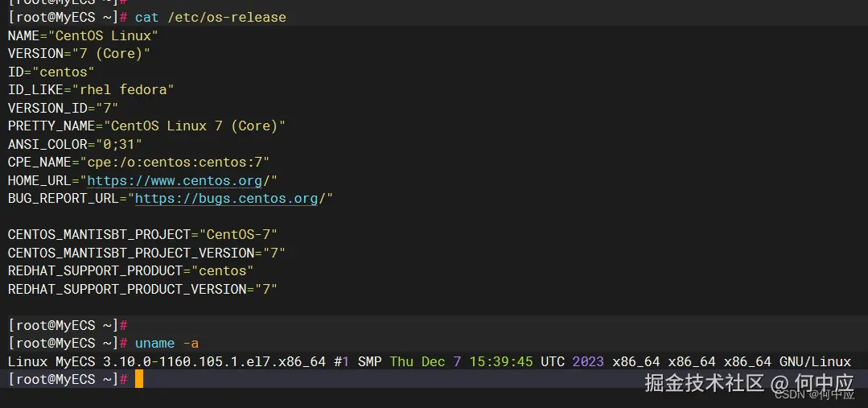Click the orange terminal cursor block
The image size is (868, 408).
tap(139, 379)
